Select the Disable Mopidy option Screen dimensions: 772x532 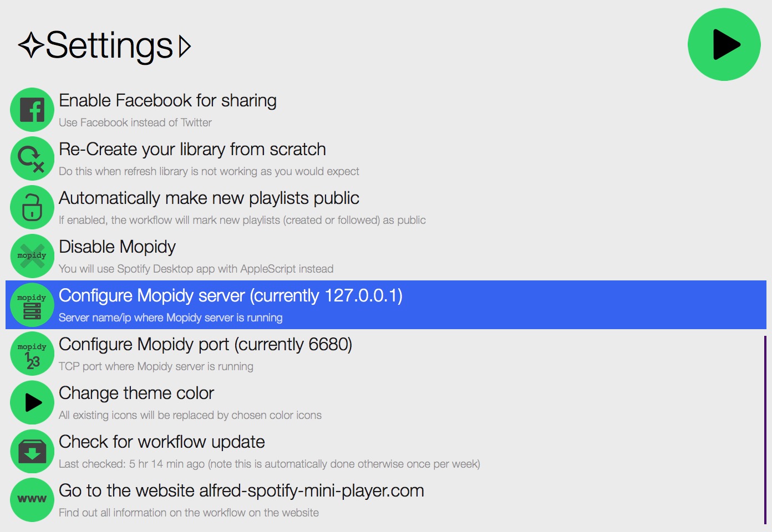click(386, 256)
